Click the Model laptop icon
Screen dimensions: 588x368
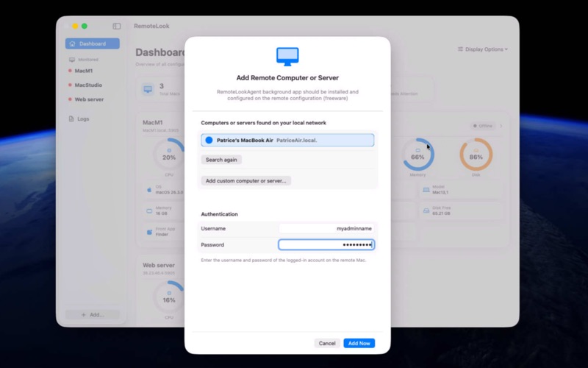(x=426, y=190)
